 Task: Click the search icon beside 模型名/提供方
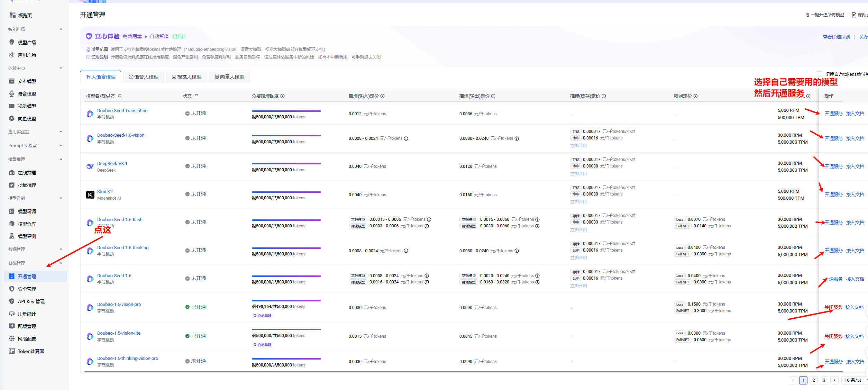(120, 96)
